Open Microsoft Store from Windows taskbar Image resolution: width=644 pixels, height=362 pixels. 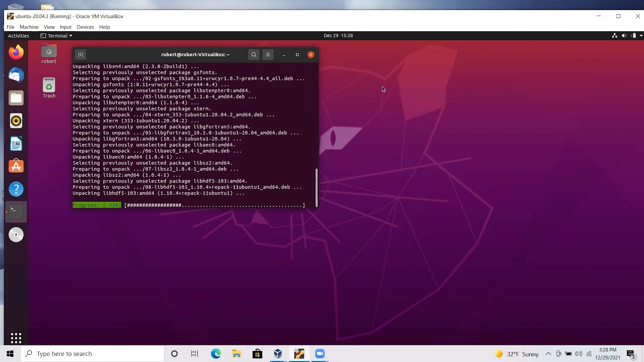point(257,353)
